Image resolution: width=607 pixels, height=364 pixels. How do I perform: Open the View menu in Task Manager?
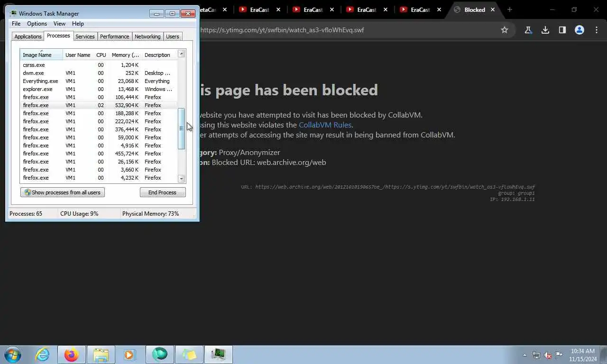59,24
